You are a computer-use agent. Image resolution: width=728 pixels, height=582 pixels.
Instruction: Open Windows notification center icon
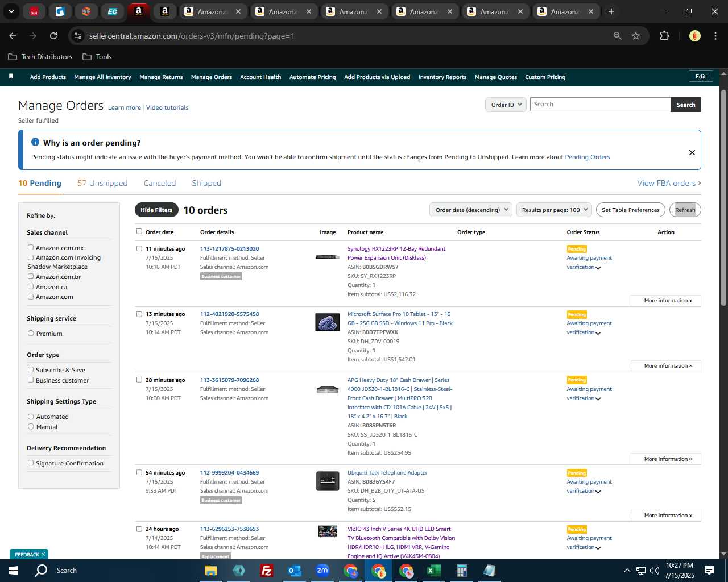709,571
